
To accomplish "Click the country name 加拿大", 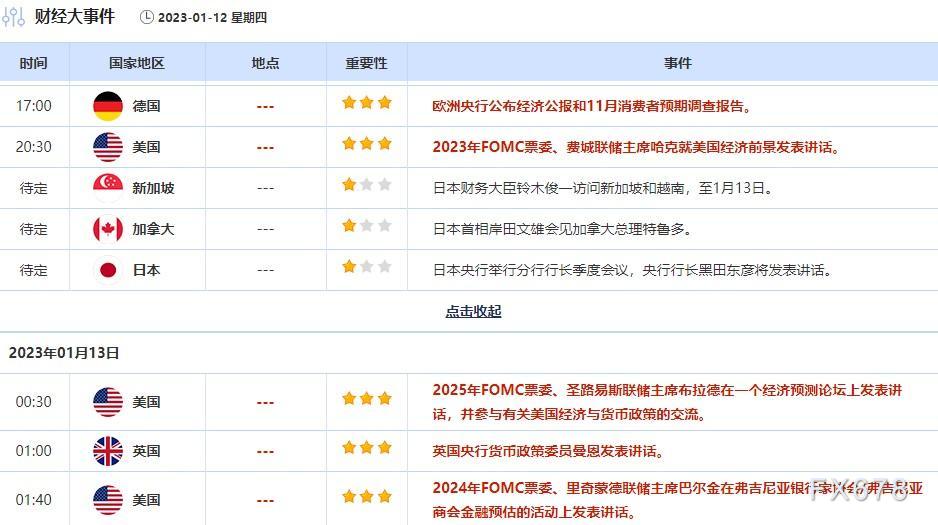I will [x=154, y=230].
